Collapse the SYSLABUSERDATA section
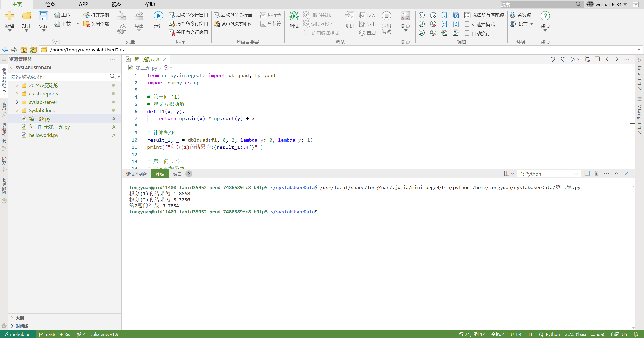 (12, 68)
